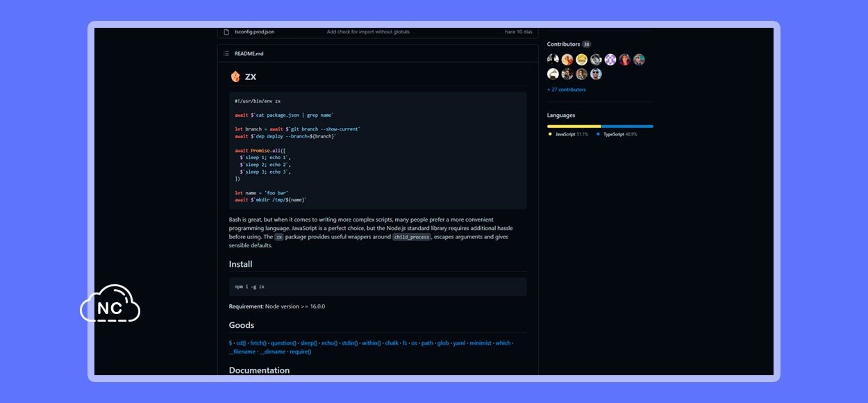Open the cd() link under Goods

(241, 343)
